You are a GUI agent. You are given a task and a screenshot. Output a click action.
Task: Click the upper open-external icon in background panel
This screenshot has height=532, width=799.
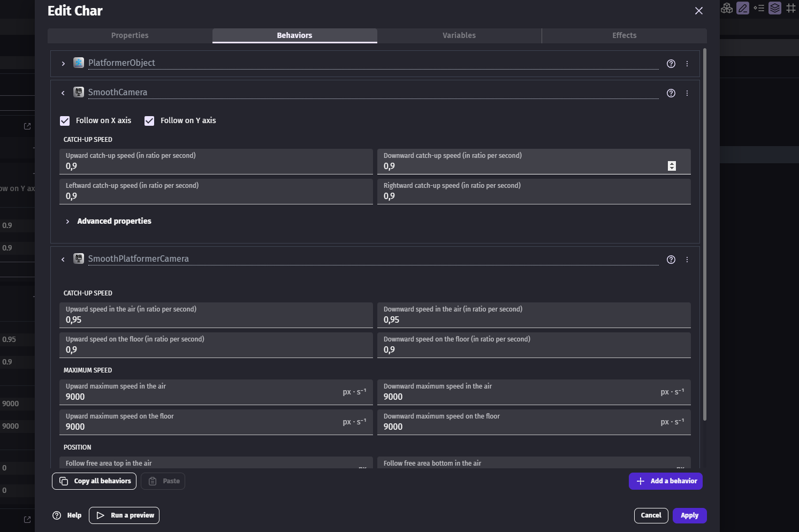click(27, 126)
